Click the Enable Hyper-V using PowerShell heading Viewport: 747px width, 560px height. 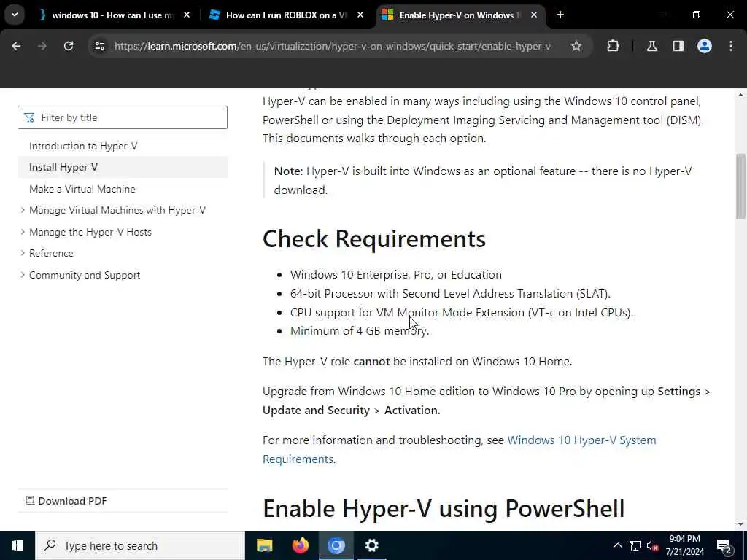coord(444,508)
